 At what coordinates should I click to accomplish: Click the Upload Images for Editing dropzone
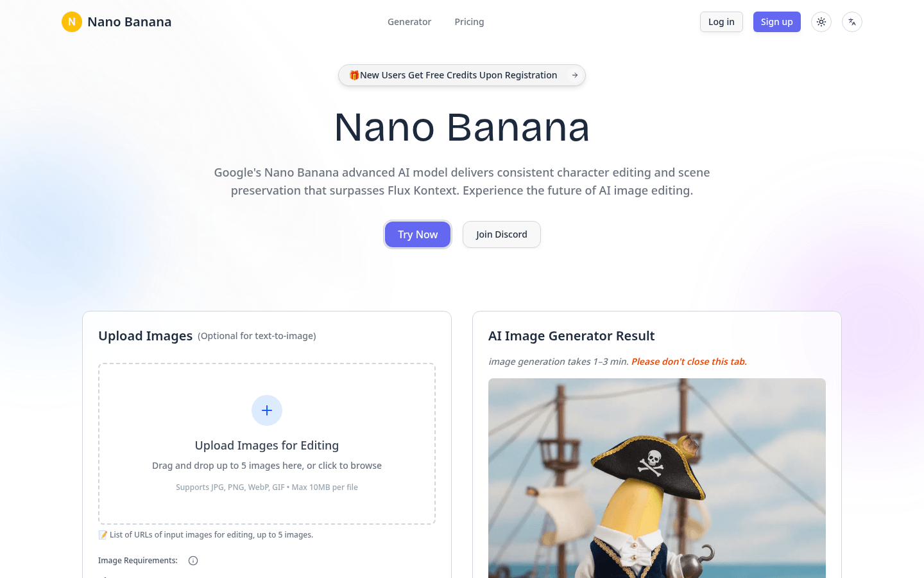267,444
